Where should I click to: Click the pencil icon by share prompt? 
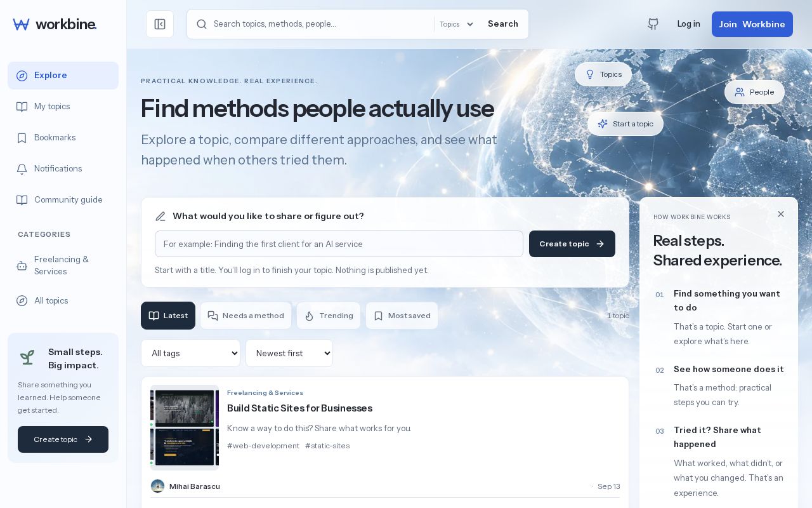(160, 217)
